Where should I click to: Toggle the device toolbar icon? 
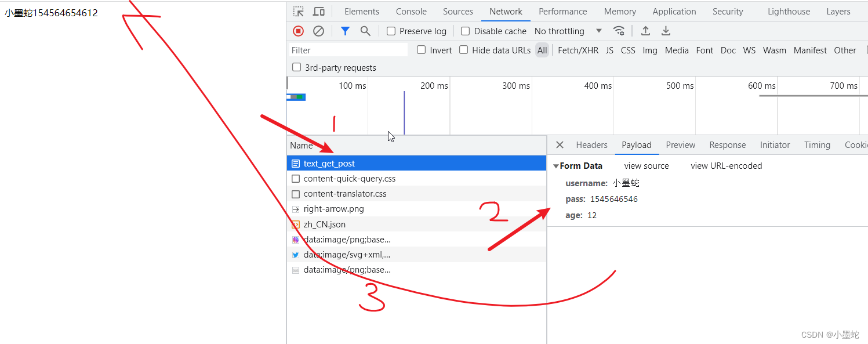(319, 12)
